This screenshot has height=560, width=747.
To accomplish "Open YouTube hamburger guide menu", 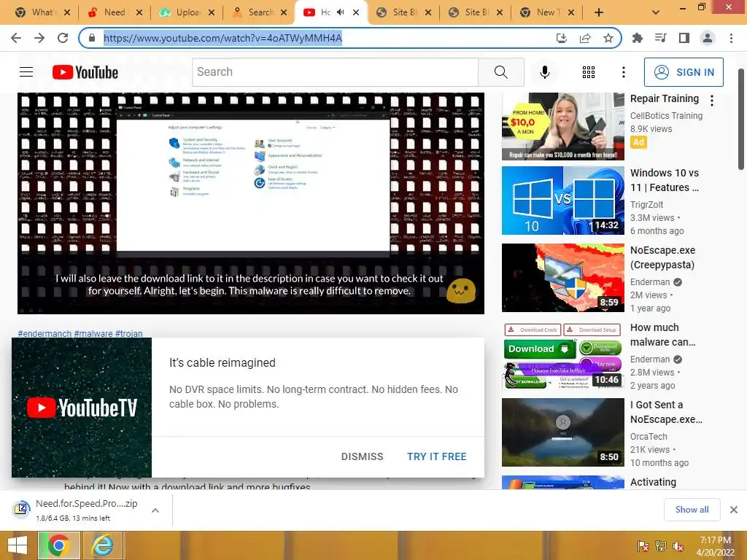I will point(26,72).
